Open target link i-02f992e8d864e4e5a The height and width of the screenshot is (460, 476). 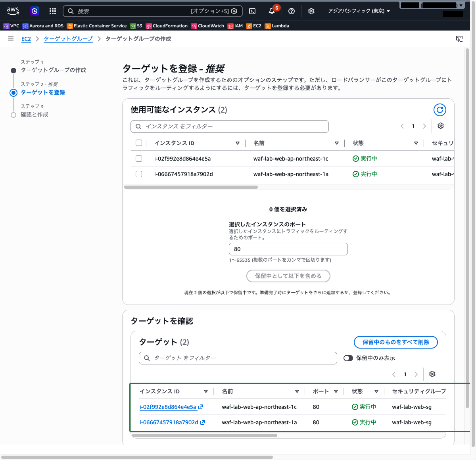pos(171,407)
